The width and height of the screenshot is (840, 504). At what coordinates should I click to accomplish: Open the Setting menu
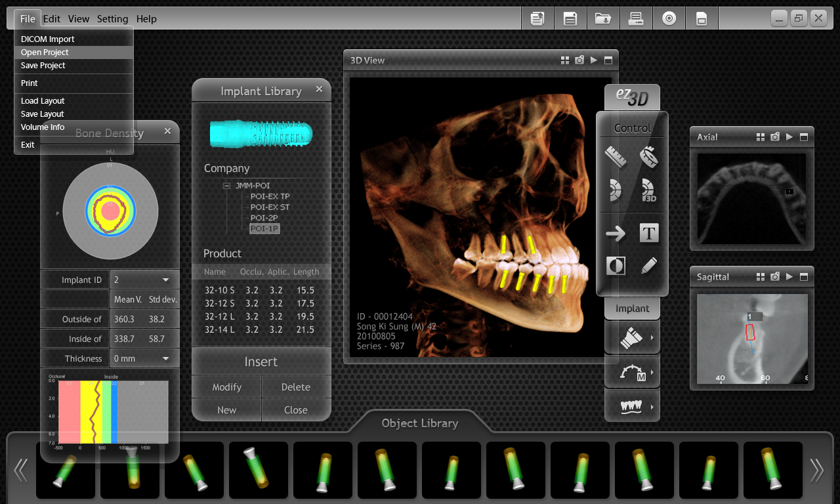pos(112,19)
